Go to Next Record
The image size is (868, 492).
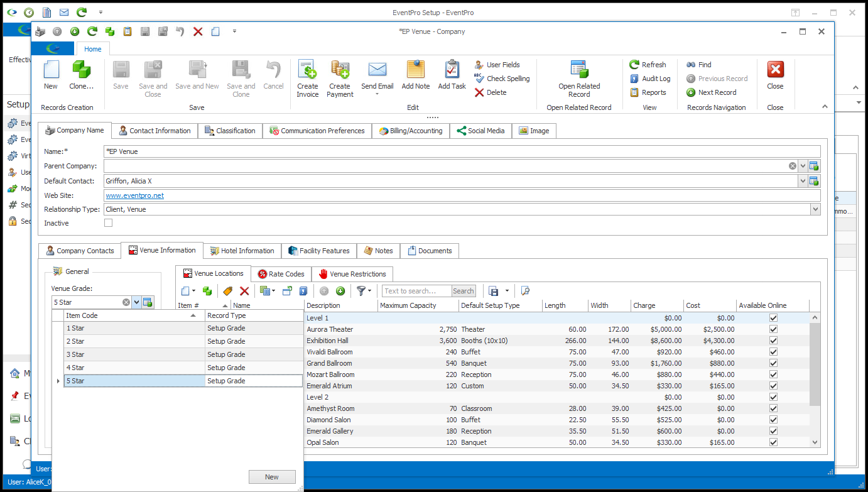point(711,92)
